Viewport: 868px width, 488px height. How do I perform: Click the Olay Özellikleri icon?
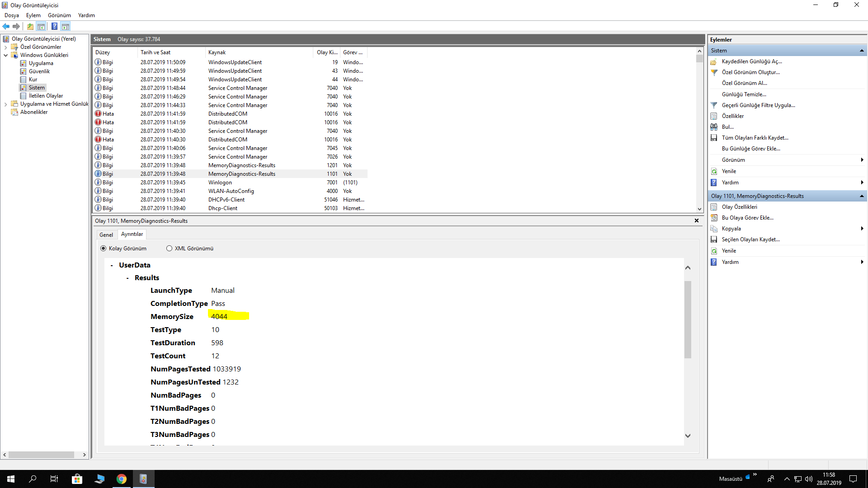pyautogui.click(x=714, y=207)
